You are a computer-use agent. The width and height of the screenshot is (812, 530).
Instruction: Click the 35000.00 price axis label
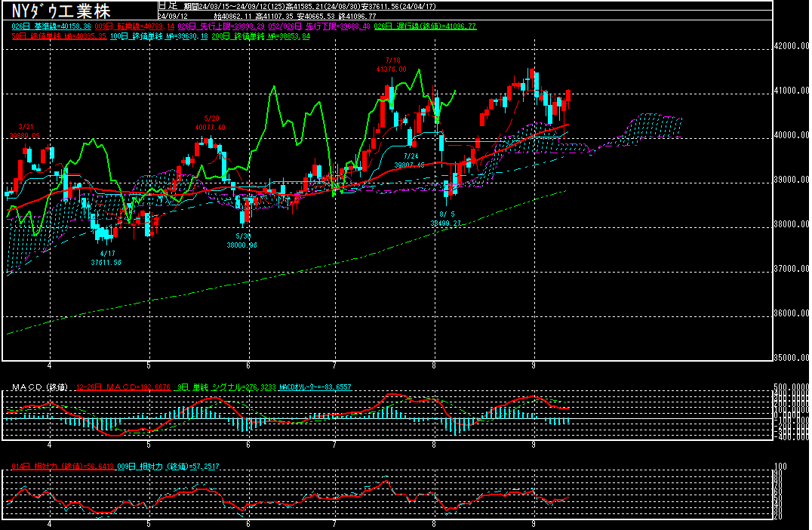pyautogui.click(x=792, y=358)
